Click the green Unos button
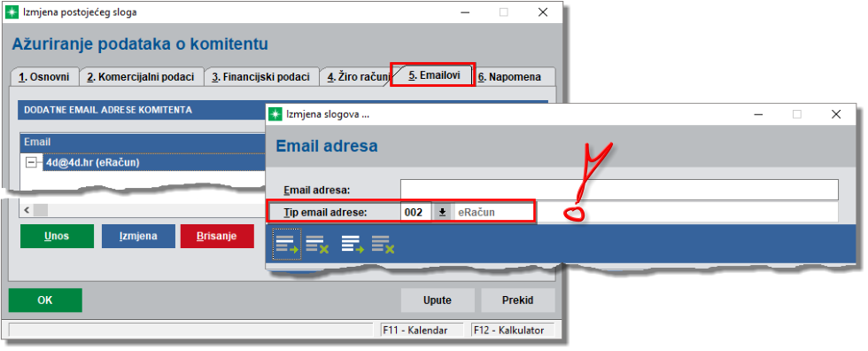 point(57,236)
